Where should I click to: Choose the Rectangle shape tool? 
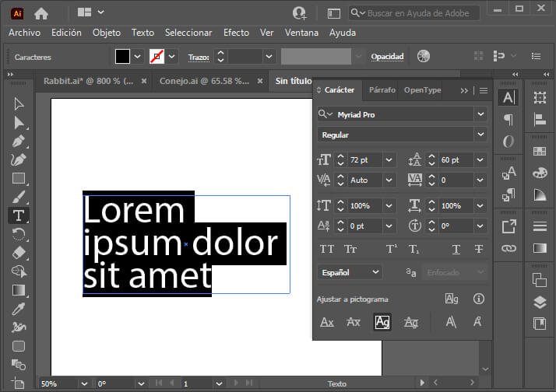coord(19,178)
